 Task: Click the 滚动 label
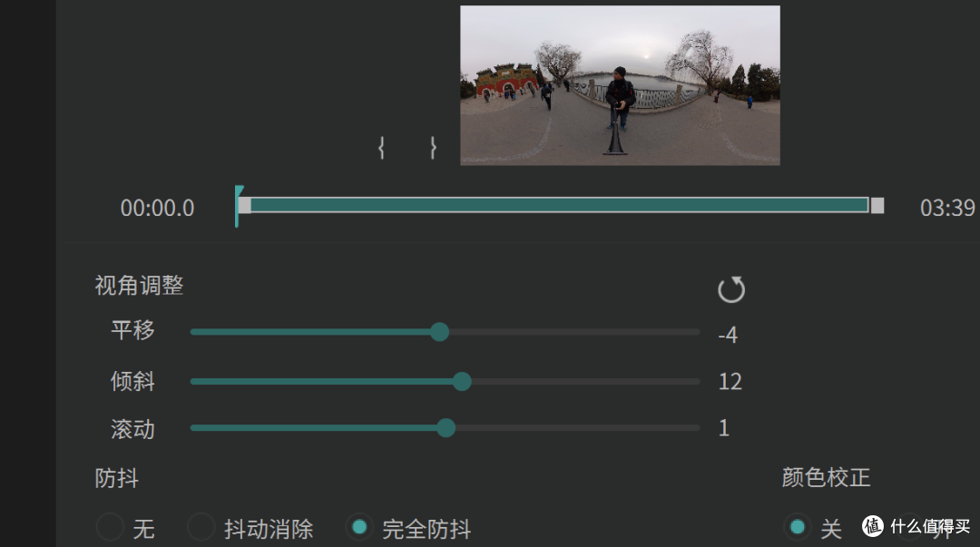tap(132, 429)
